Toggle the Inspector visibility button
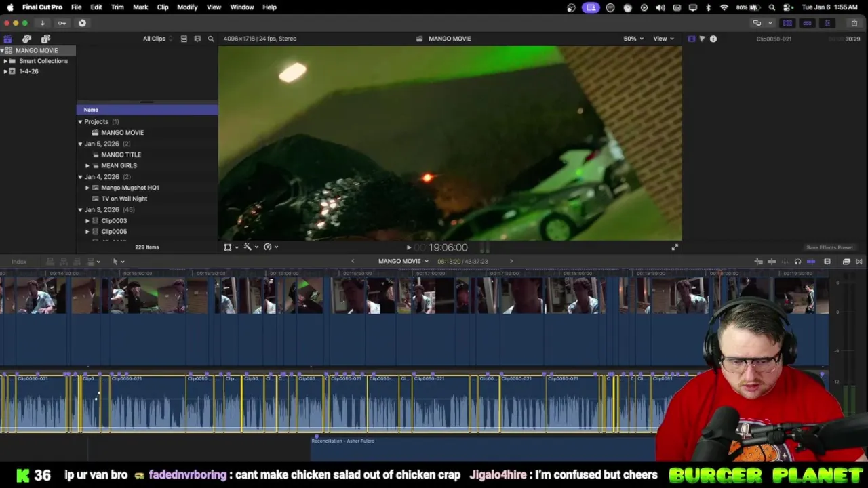The image size is (868, 488). [827, 23]
